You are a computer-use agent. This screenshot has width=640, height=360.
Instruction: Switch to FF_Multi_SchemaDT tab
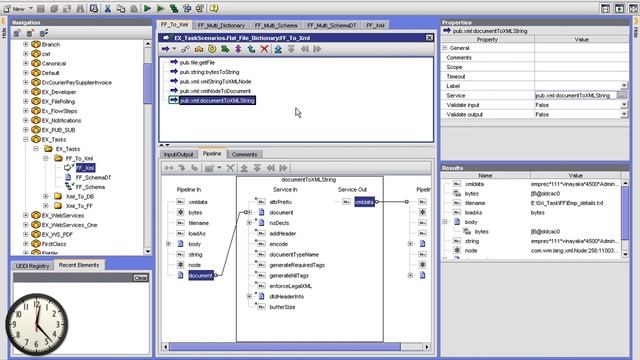pos(331,25)
